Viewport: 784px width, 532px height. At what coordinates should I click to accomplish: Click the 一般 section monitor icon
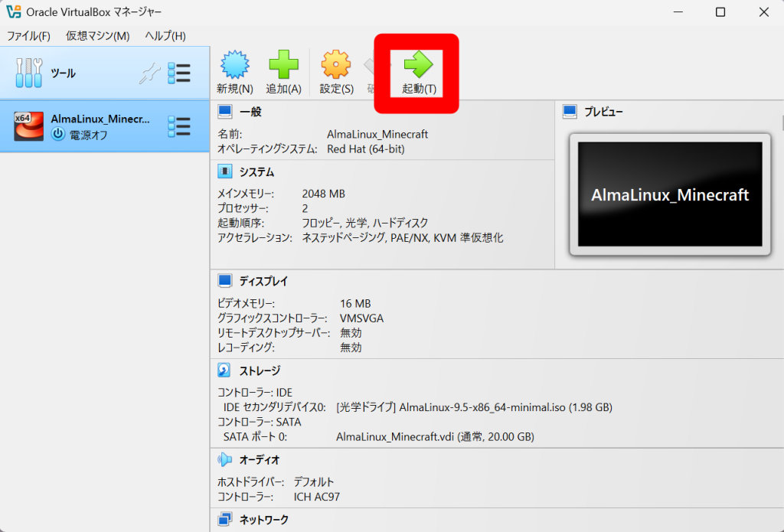(x=225, y=112)
